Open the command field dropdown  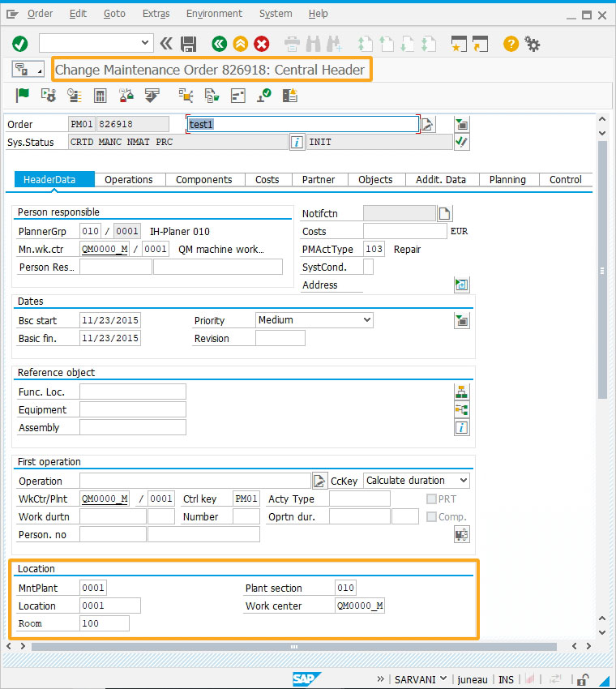(x=144, y=43)
